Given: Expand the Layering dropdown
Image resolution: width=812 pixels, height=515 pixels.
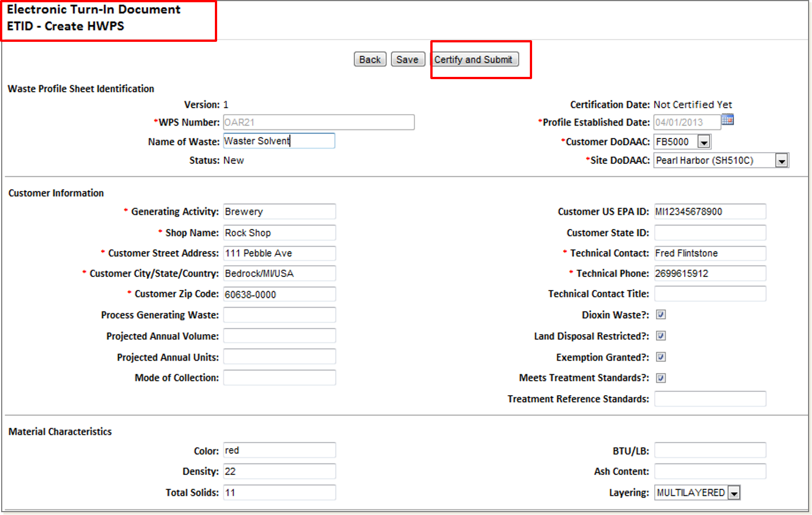Looking at the screenshot, I should [733, 493].
